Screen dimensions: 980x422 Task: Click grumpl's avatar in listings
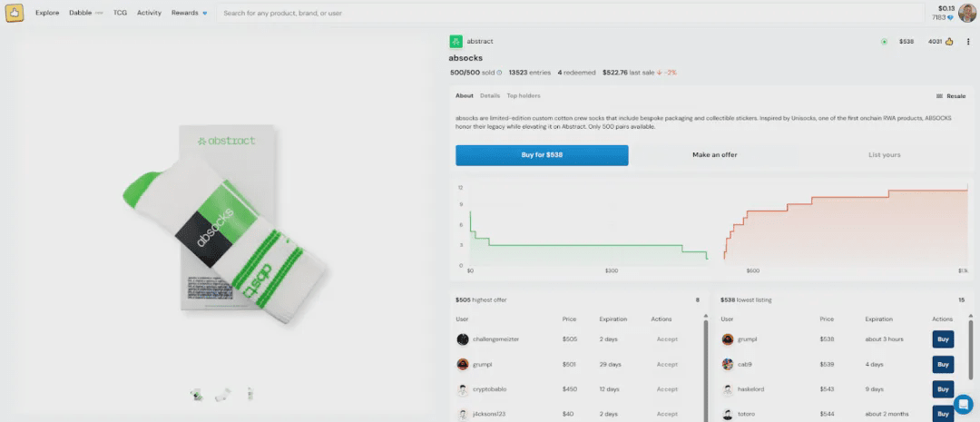pos(728,339)
